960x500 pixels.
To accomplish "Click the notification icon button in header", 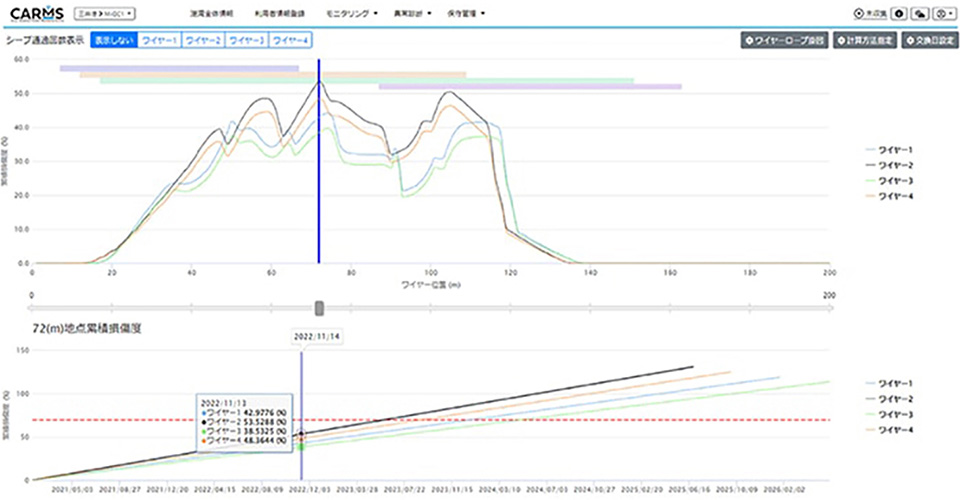I will (x=899, y=13).
